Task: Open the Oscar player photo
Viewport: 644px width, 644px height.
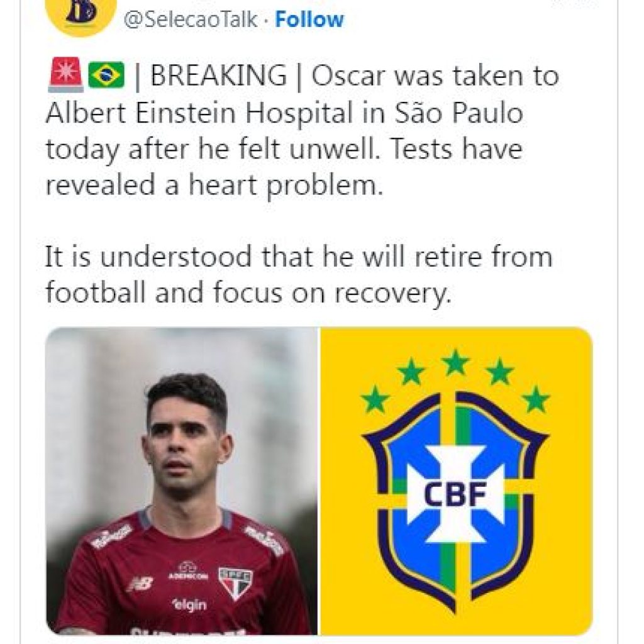Action: [182, 481]
